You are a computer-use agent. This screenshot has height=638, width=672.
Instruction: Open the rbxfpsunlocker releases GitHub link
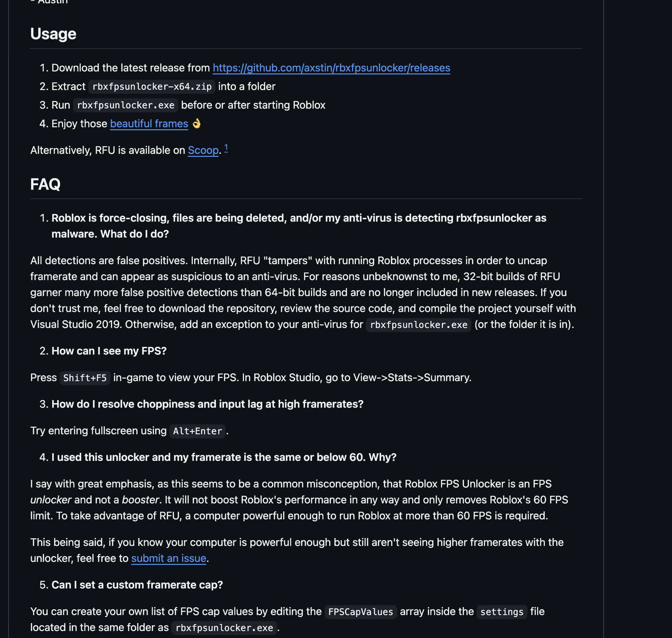click(x=331, y=68)
